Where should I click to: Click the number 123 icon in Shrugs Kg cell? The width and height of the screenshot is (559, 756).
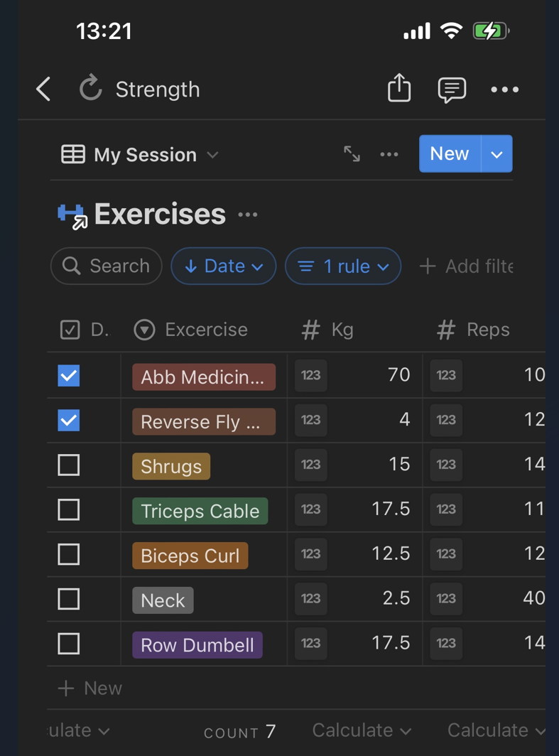point(310,465)
